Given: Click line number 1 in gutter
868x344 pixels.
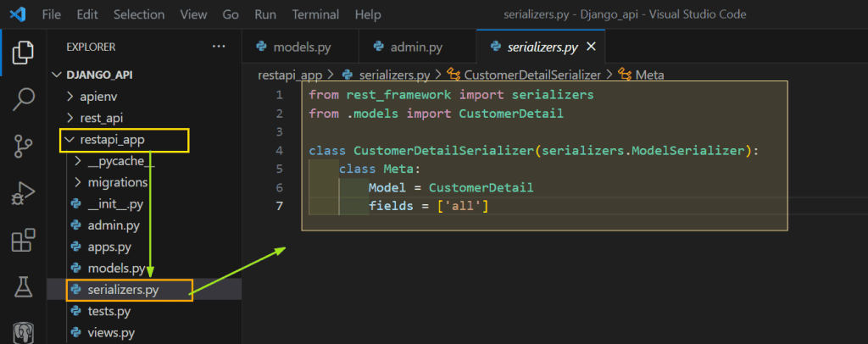Looking at the screenshot, I should point(280,95).
